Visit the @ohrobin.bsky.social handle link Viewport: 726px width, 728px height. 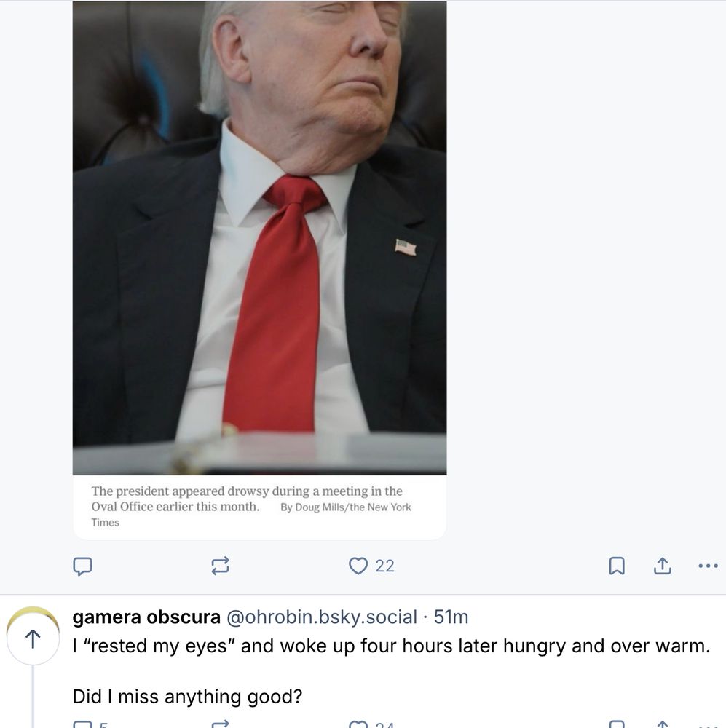321,617
